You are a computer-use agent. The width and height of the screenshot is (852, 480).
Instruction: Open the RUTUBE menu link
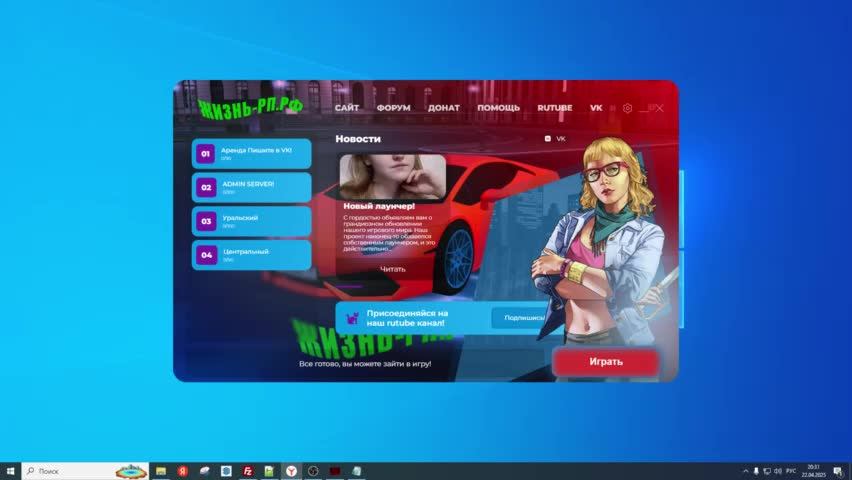(x=555, y=108)
